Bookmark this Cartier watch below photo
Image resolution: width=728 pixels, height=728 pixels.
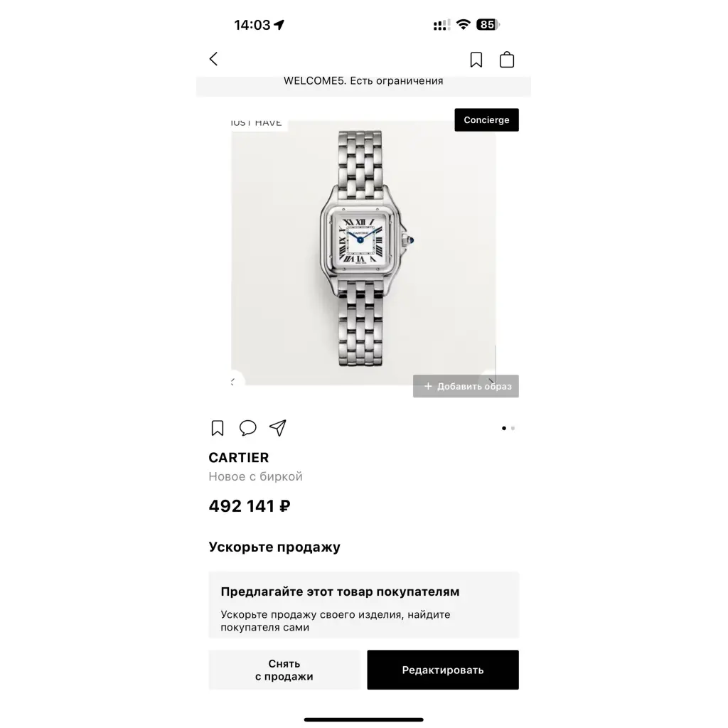point(218,428)
